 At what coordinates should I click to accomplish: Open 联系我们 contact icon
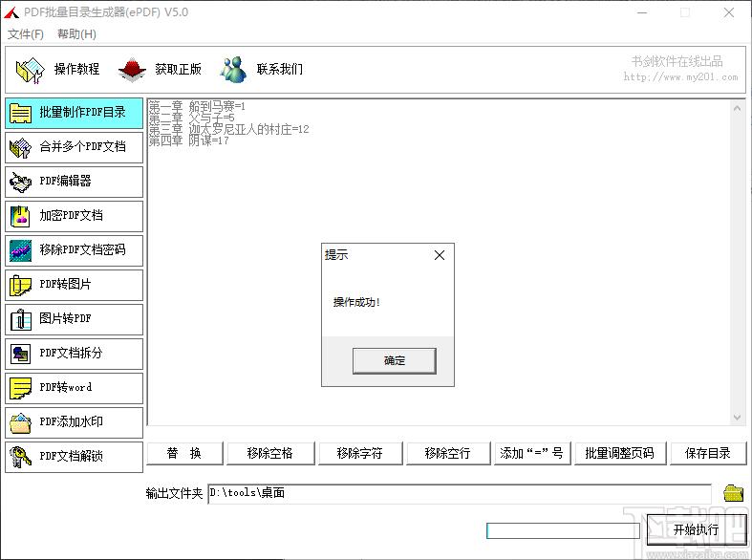233,69
